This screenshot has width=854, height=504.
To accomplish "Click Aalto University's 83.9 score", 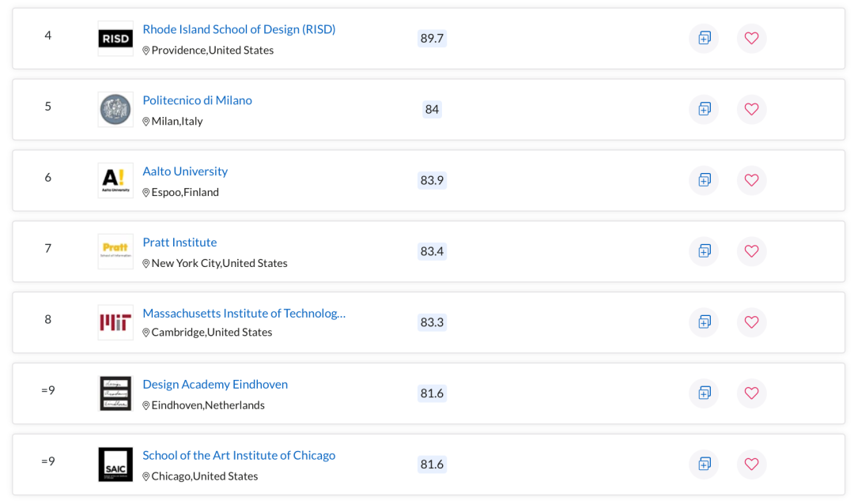I will pyautogui.click(x=432, y=180).
